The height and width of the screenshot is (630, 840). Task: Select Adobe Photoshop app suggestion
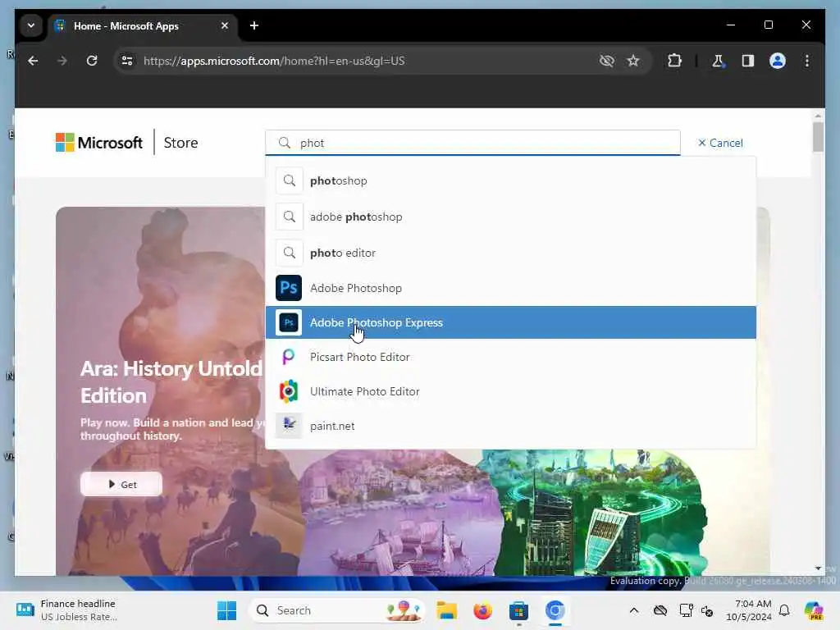click(510, 288)
